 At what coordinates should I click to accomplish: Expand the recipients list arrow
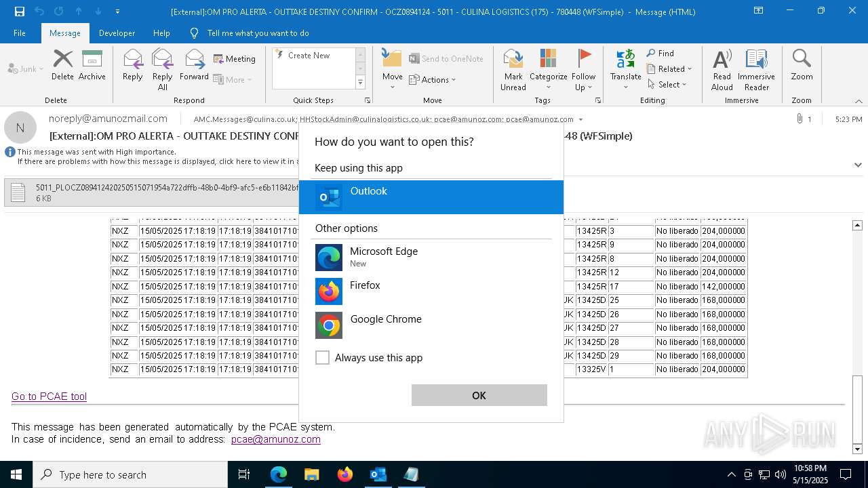coord(580,119)
